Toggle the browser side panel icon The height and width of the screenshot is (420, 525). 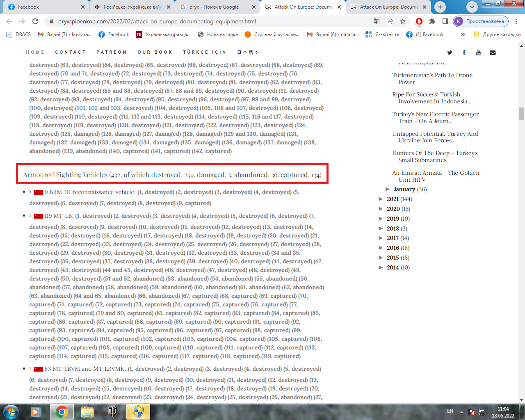pyautogui.click(x=445, y=21)
